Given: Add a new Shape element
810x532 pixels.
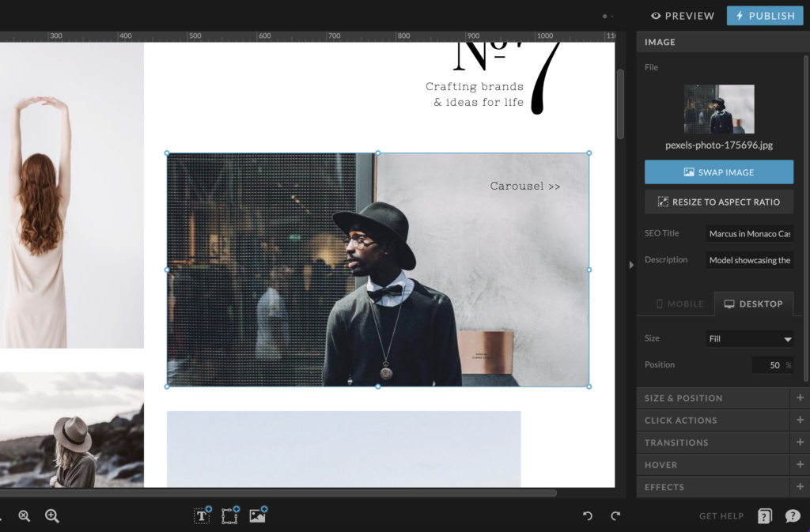Looking at the screenshot, I should (229, 515).
